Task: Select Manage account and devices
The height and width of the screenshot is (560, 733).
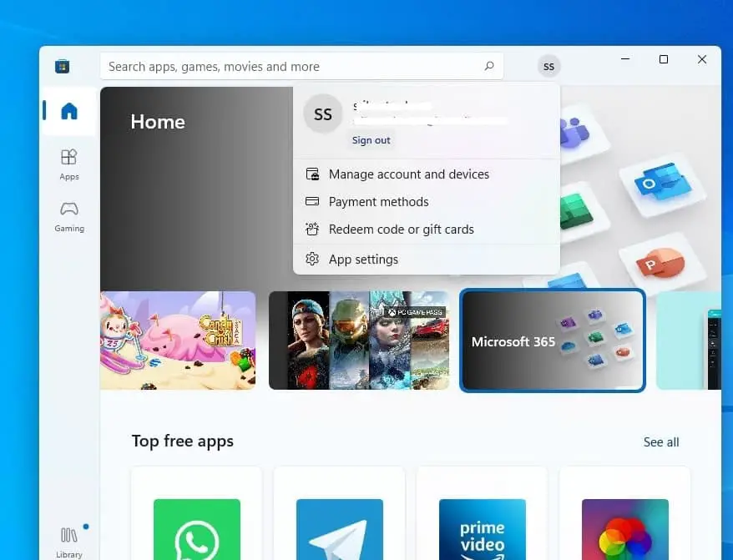Action: (427, 174)
